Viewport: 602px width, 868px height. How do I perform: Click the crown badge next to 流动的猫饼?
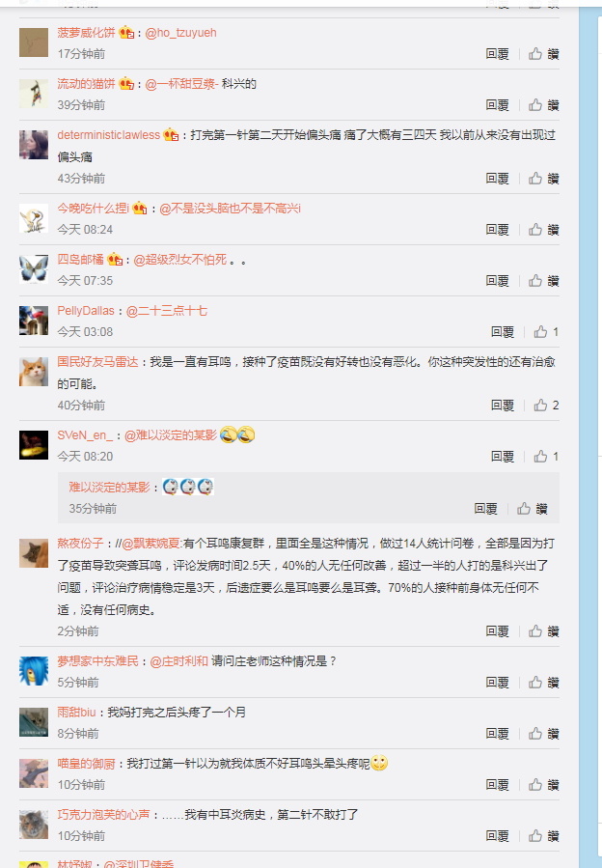pos(126,84)
